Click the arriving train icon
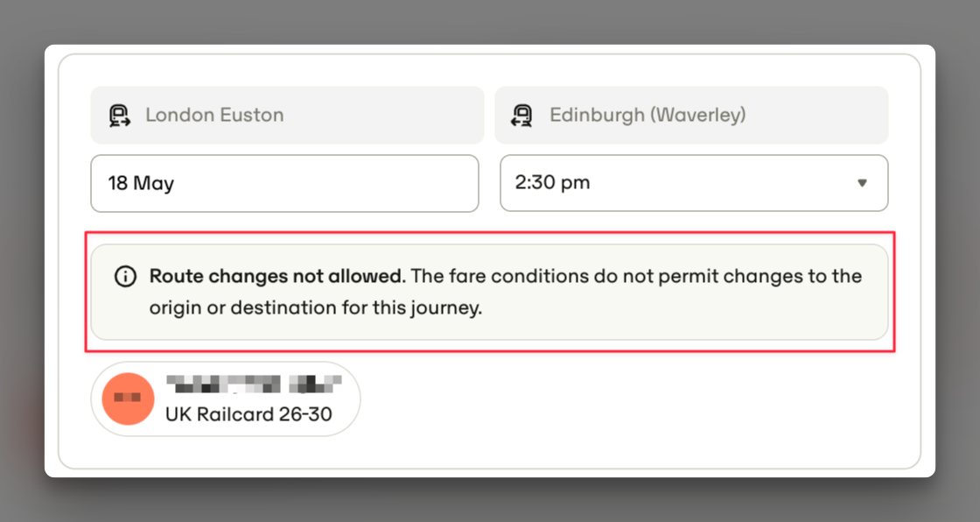 [521, 115]
